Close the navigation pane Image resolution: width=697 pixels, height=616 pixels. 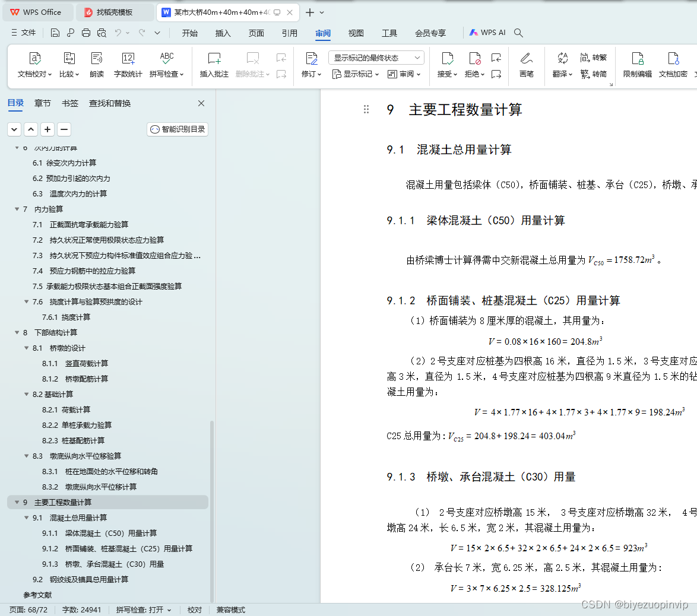point(201,103)
